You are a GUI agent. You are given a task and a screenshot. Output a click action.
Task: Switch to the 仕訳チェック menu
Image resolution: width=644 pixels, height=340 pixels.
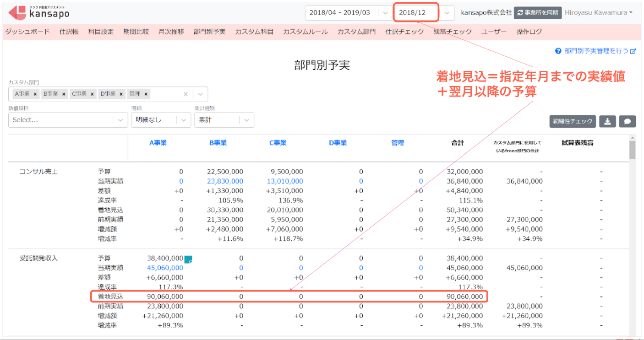click(x=405, y=32)
